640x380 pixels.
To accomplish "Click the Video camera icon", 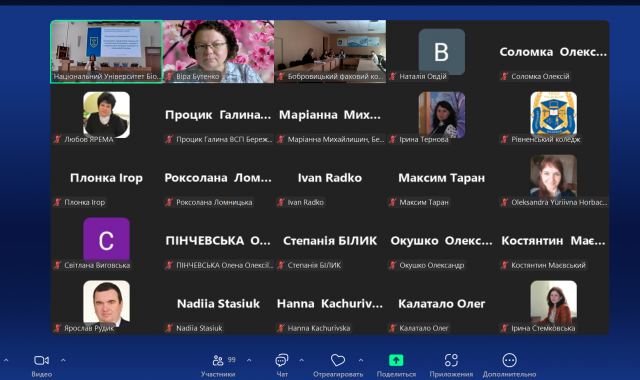I will click(41, 360).
